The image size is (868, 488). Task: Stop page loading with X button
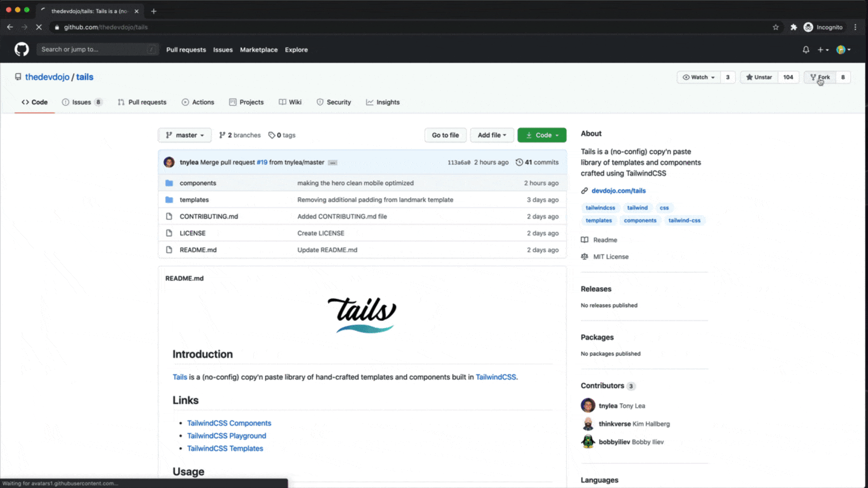[39, 27]
